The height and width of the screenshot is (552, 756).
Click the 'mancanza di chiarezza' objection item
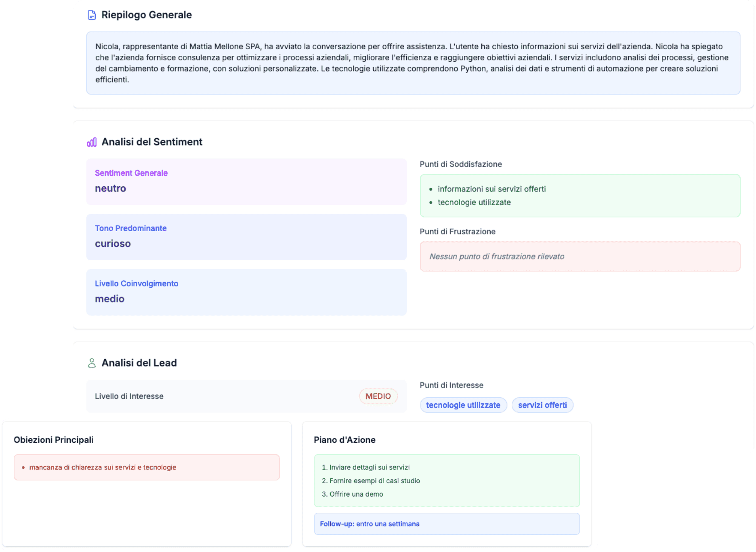tap(103, 467)
